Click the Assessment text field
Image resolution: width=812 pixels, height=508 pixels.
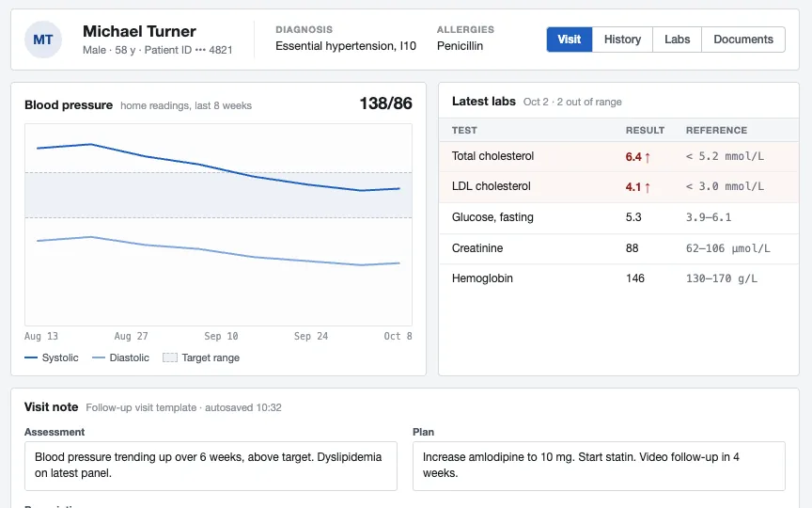coord(211,466)
